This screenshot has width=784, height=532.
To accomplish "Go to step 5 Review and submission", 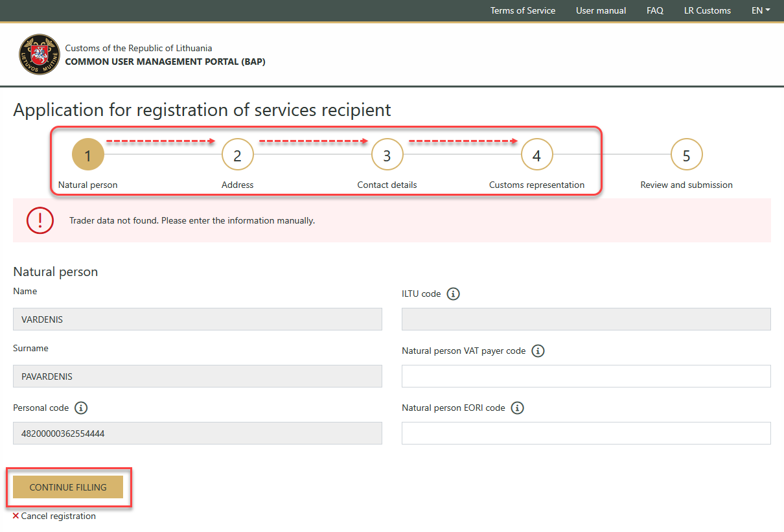I will click(686, 156).
